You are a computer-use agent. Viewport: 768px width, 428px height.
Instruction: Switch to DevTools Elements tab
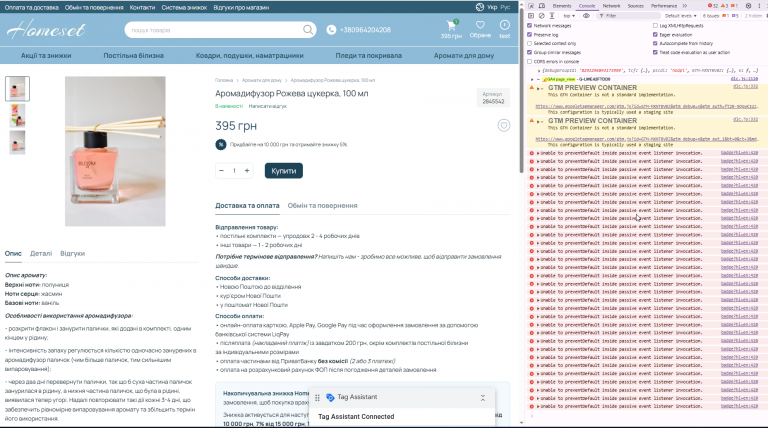pyautogui.click(x=562, y=6)
